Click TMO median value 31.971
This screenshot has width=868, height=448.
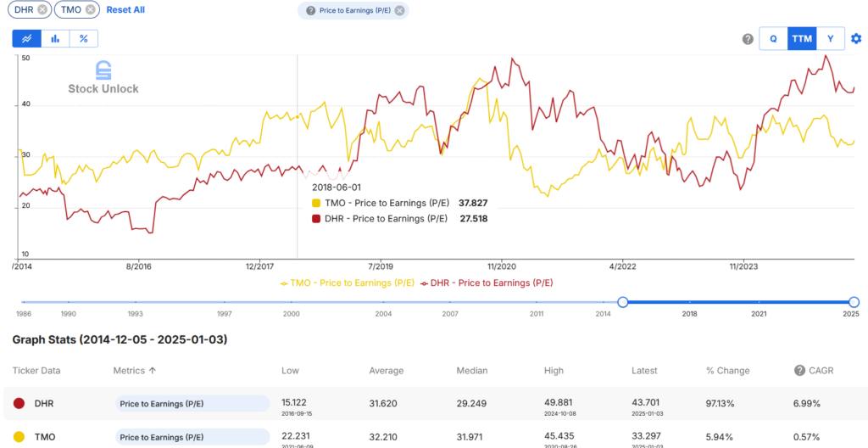pos(470,437)
